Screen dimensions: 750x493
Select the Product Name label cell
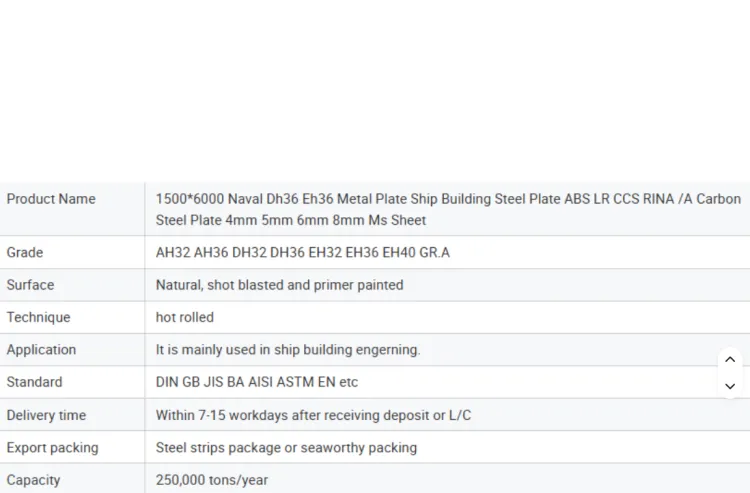coord(72,209)
